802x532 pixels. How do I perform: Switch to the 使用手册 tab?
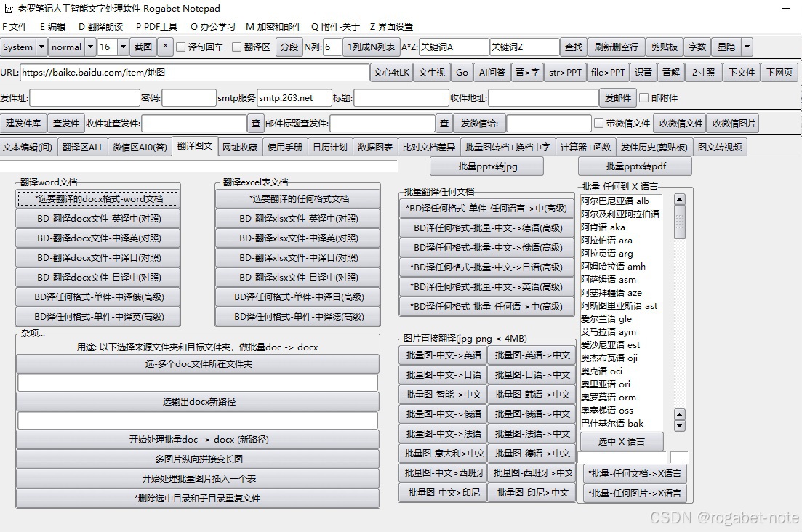point(285,148)
